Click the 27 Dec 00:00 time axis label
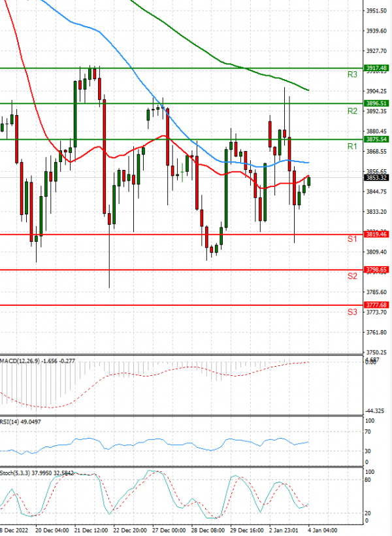392x536 pixels. coord(169,531)
